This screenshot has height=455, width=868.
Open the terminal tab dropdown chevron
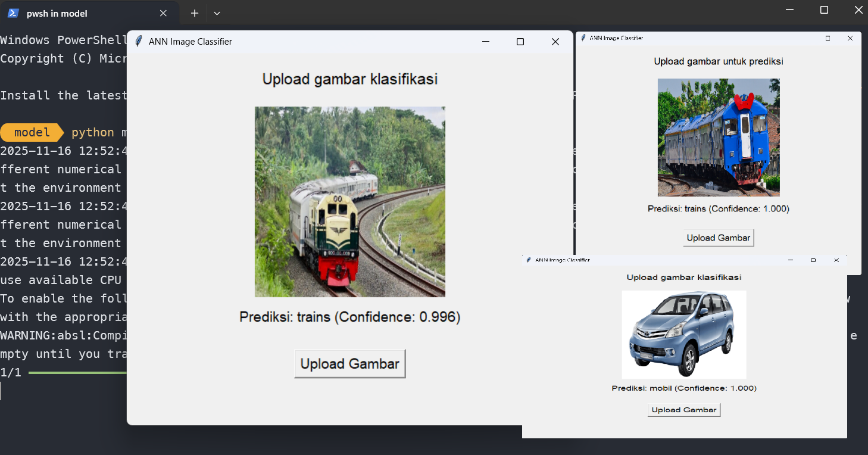pyautogui.click(x=217, y=13)
